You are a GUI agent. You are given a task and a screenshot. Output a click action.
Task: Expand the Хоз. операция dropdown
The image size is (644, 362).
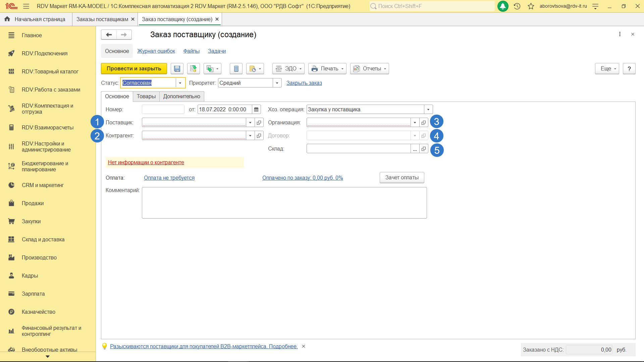pyautogui.click(x=428, y=110)
